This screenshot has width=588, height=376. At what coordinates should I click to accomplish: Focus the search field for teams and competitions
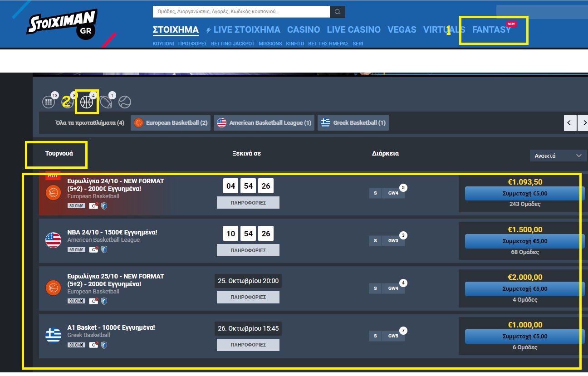241,12
